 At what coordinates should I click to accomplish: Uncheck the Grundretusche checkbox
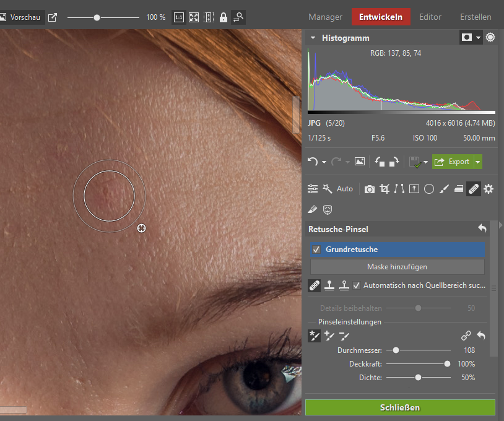click(x=316, y=250)
